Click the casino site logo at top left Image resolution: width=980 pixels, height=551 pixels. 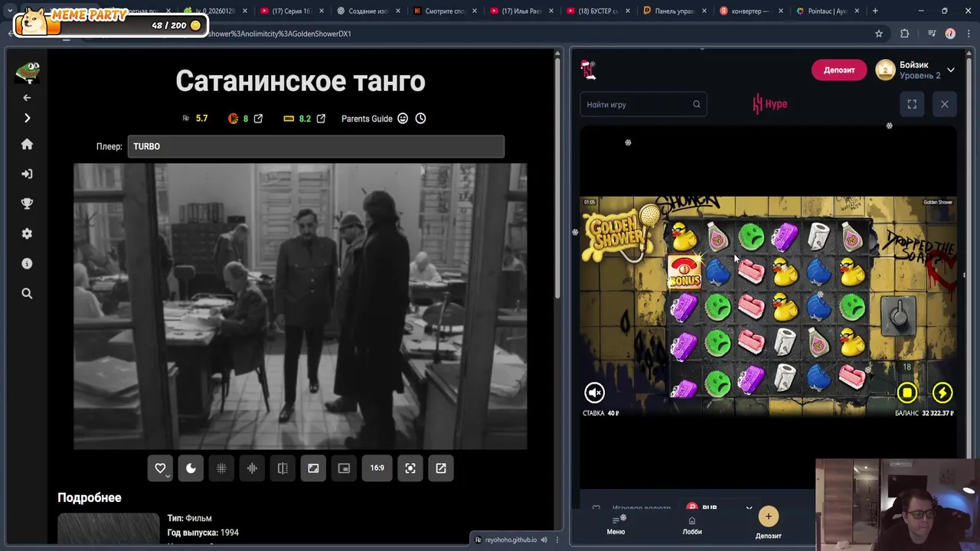[588, 70]
